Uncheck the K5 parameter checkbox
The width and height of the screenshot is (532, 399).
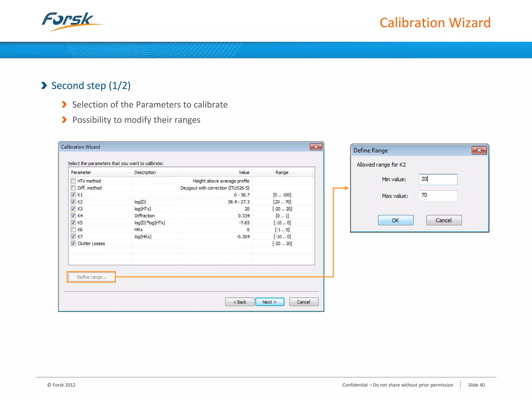pos(73,223)
